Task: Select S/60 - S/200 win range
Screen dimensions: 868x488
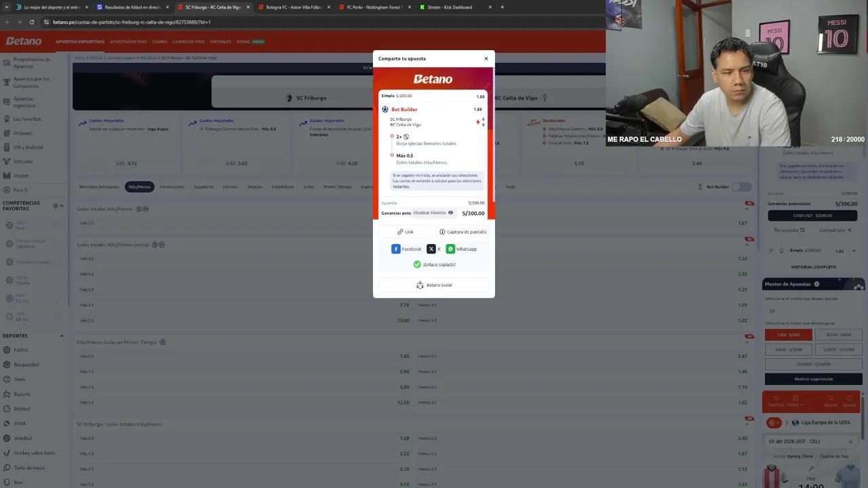Action: 789,335
